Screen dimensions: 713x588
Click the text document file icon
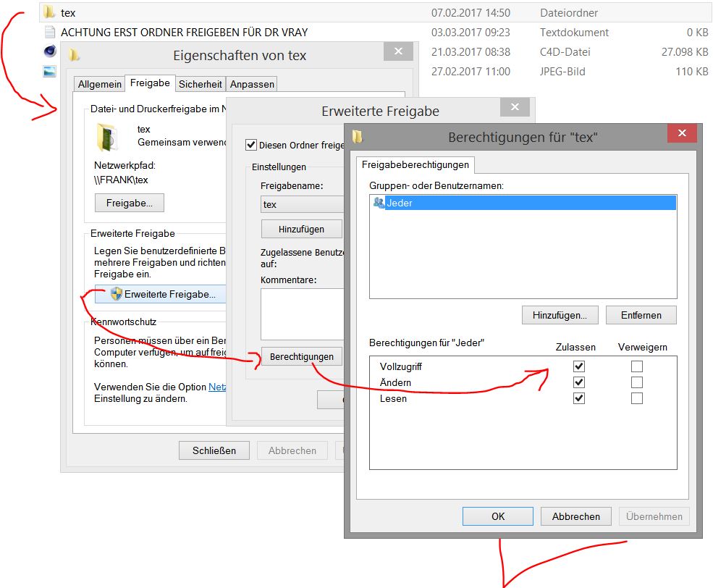49,32
